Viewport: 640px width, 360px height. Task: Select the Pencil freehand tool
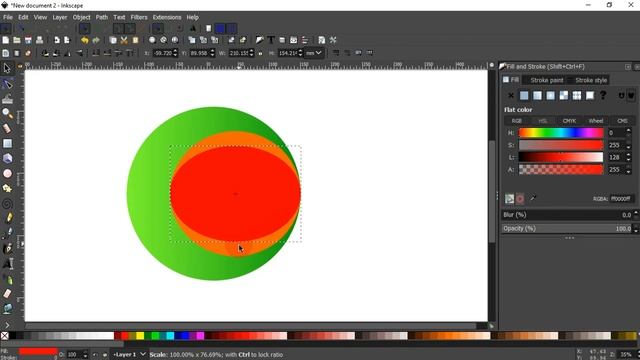pos(8,218)
